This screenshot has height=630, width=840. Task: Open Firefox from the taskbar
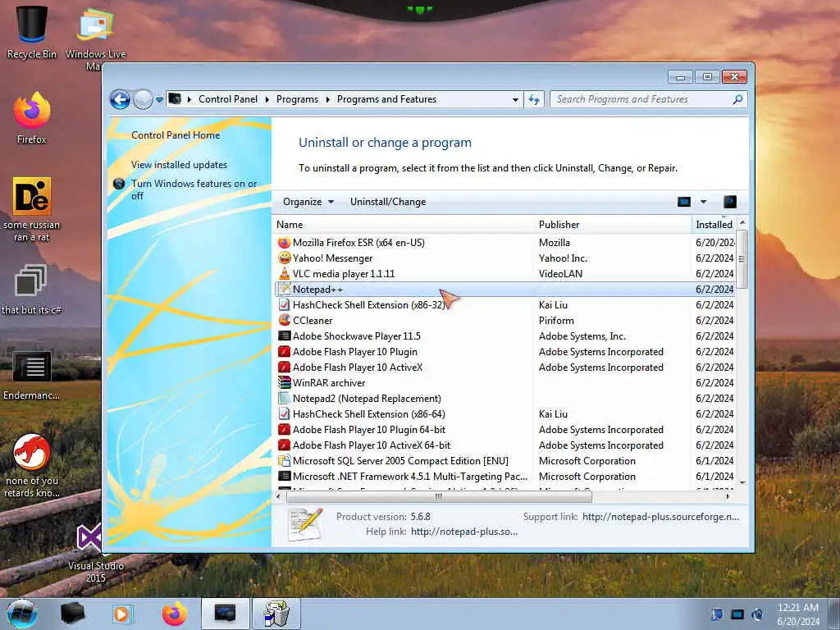(x=175, y=614)
